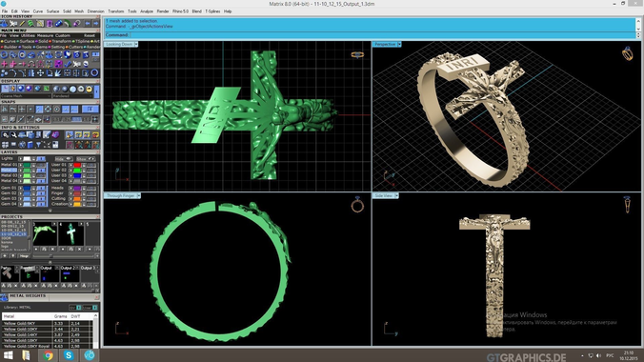The image size is (644, 362).
Task: Choose the green wireframe display mode icon
Action: pos(47,89)
